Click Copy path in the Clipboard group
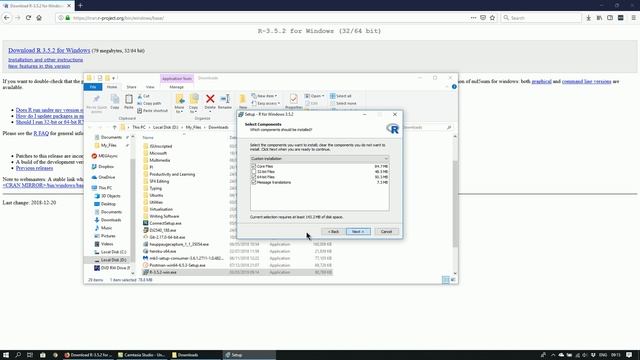 tap(149, 103)
